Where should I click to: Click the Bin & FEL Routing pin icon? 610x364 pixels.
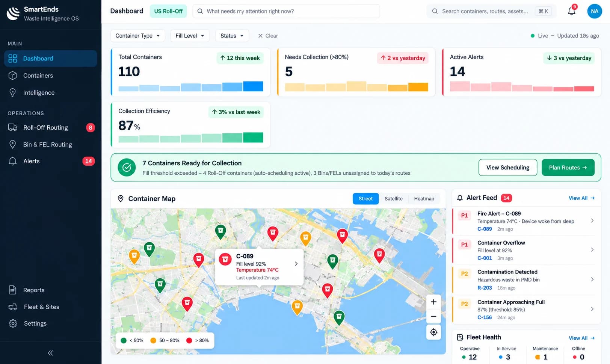click(13, 144)
